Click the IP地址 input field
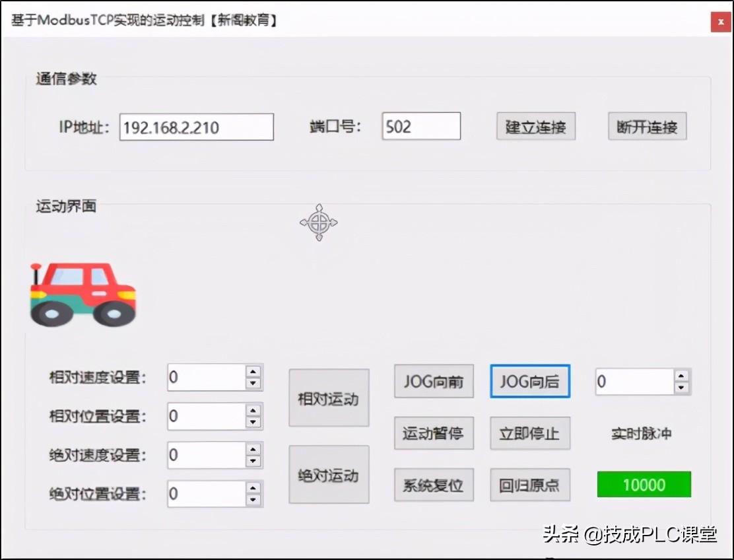734x560 pixels. (197, 127)
